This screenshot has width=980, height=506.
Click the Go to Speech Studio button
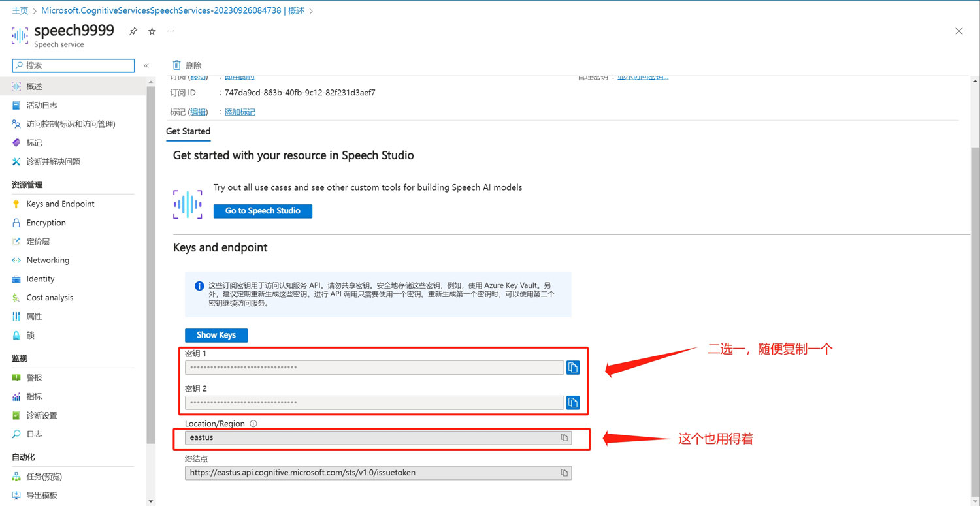tap(263, 211)
